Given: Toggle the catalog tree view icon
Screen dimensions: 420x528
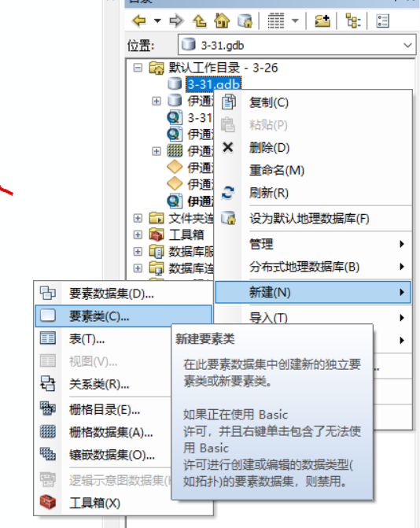Looking at the screenshot, I should pos(353,21).
